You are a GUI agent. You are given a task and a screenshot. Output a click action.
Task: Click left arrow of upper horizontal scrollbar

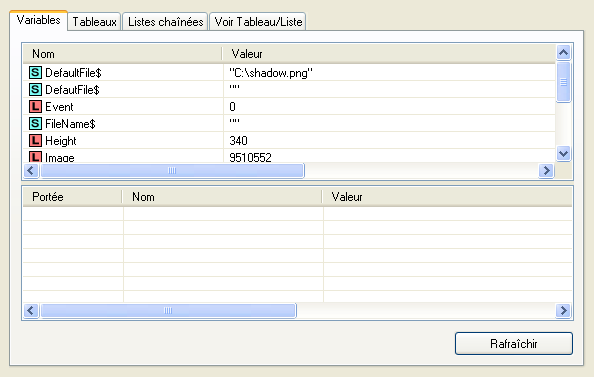(31, 171)
